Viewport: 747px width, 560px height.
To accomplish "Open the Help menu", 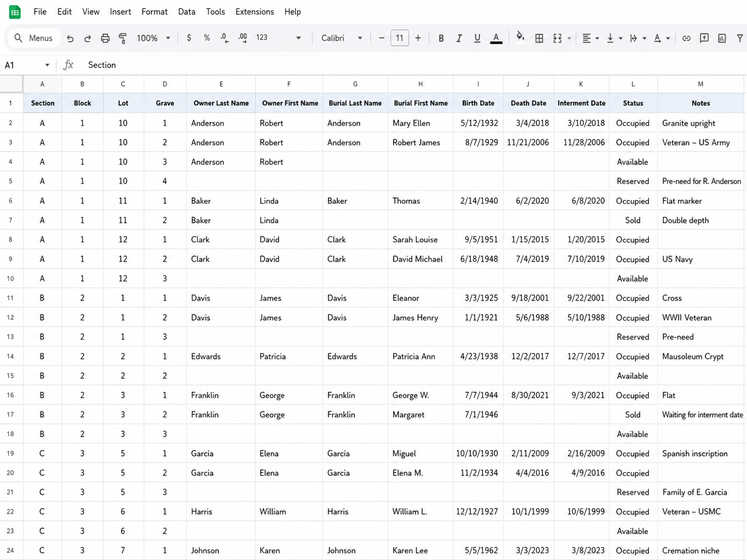I will (x=293, y=11).
